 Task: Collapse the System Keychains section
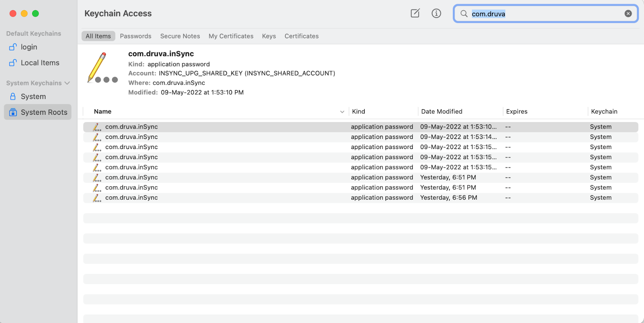(x=67, y=83)
